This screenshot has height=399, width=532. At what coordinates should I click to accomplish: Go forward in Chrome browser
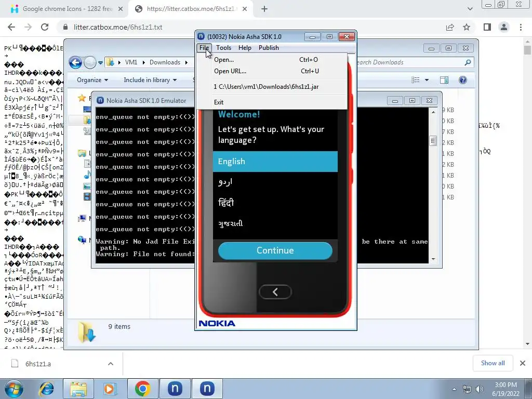[28, 27]
